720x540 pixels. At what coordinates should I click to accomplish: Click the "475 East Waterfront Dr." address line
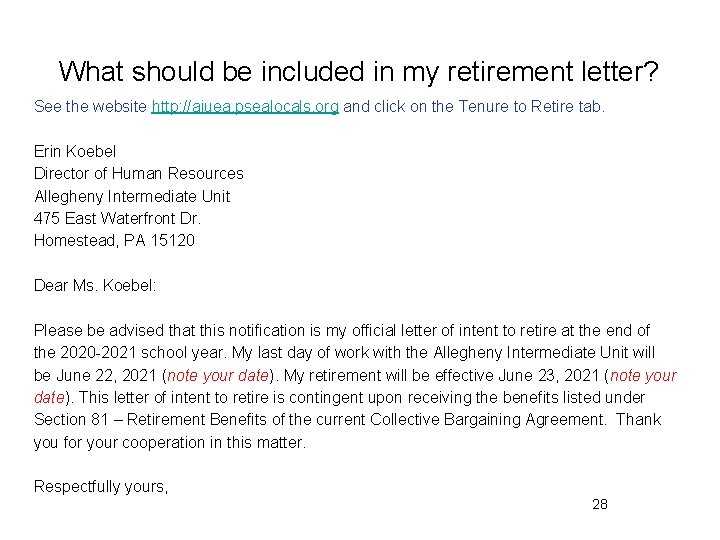tap(118, 218)
